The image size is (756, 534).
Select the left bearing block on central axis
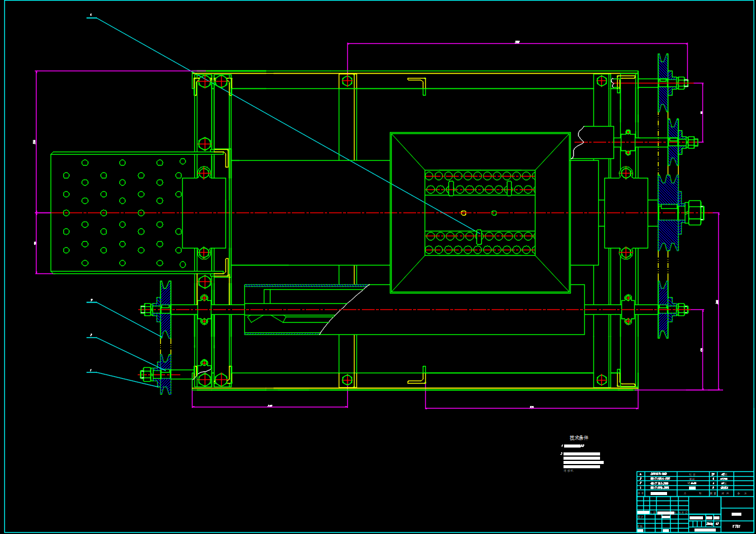pos(204,213)
